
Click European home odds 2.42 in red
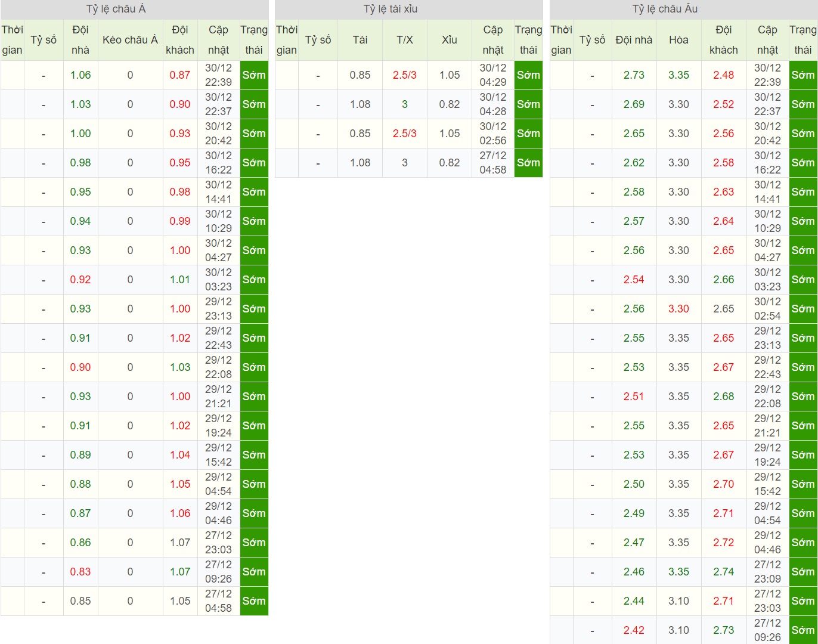tap(634, 630)
